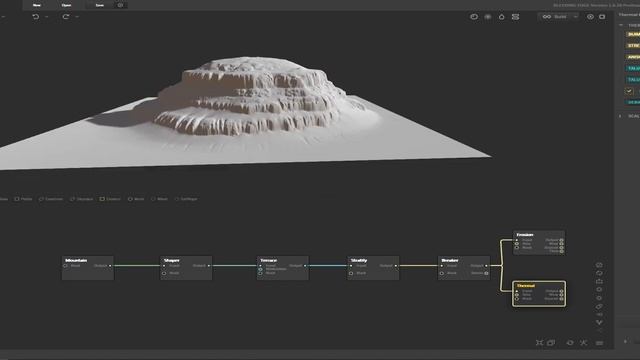Toggle the eye icon in the viewport toolbar

[x=590, y=17]
